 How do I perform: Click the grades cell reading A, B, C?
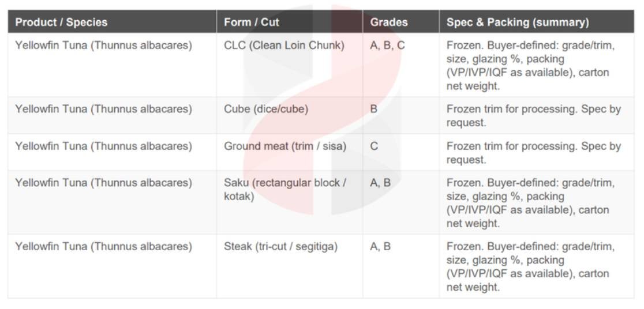click(x=387, y=45)
